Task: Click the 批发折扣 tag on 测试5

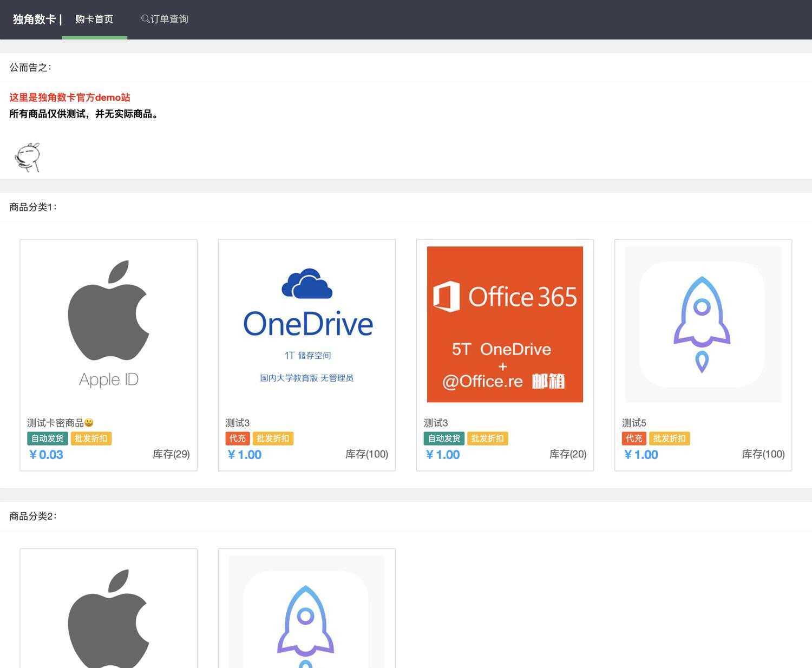Action: point(670,438)
